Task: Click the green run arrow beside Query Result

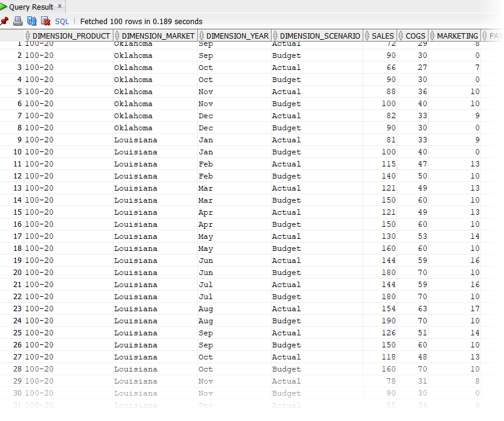Action: 5,7
